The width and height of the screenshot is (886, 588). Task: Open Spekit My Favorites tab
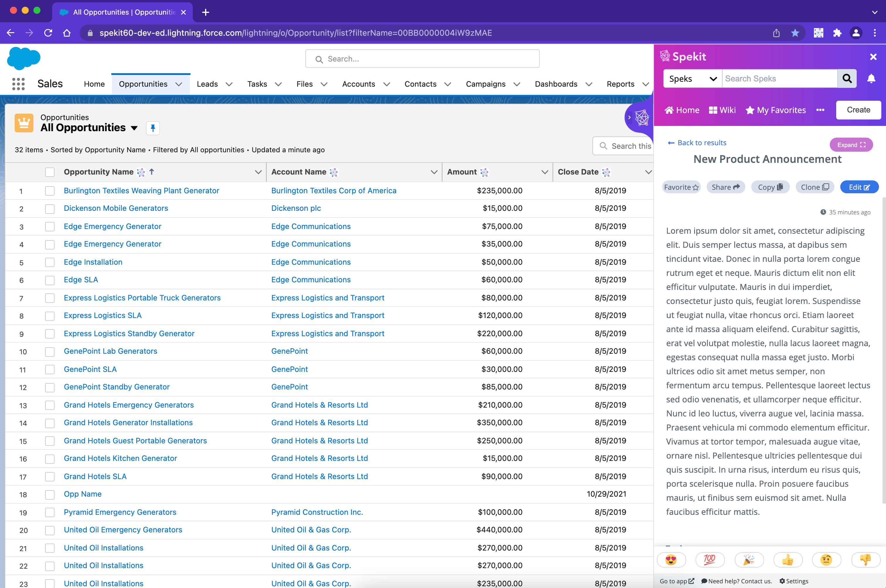point(776,110)
